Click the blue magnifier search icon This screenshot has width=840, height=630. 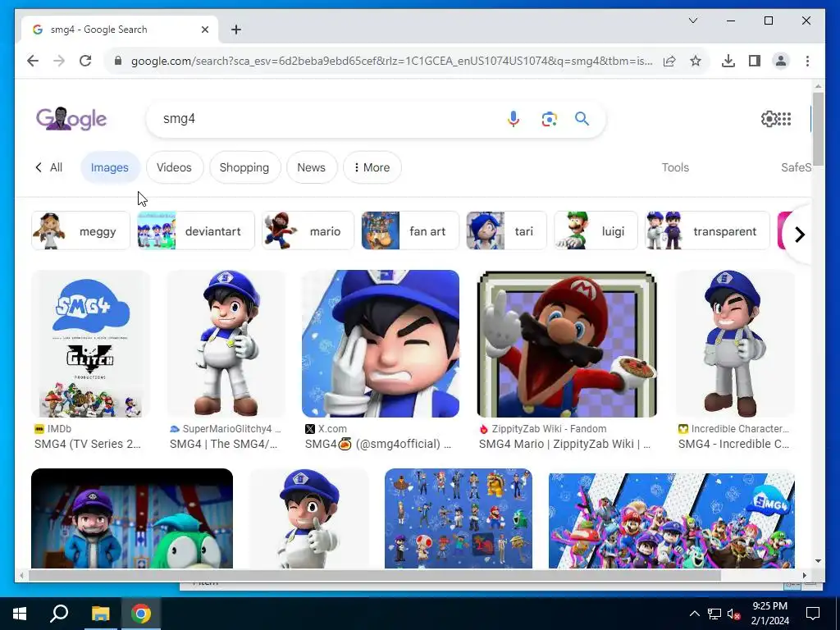click(x=582, y=118)
